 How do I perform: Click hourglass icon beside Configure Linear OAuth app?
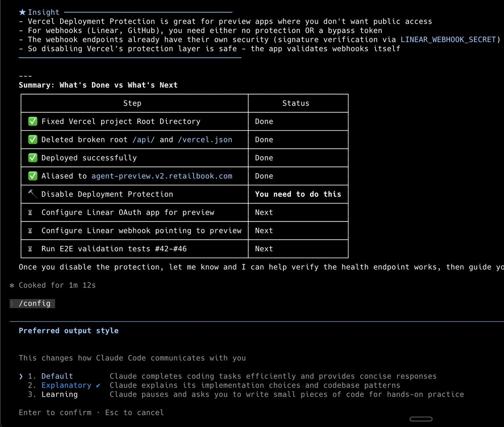[x=30, y=213]
